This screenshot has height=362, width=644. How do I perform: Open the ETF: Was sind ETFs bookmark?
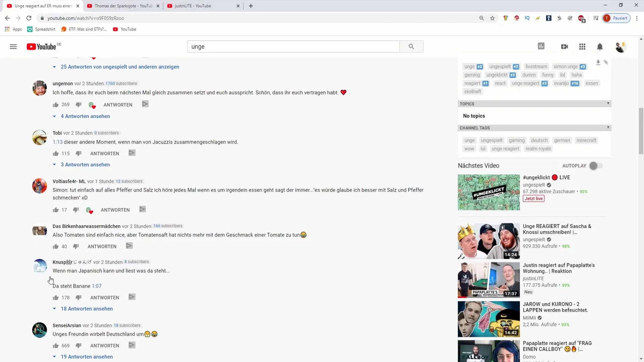click(84, 29)
